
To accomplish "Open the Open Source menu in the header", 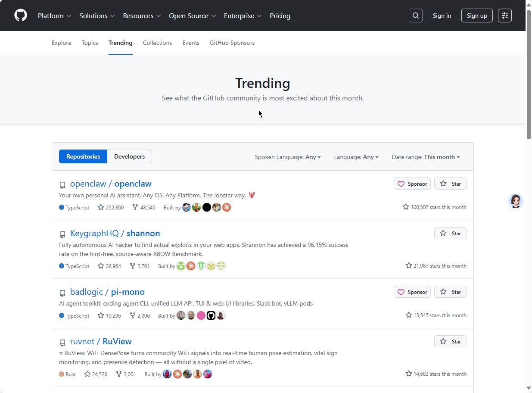I will point(192,16).
